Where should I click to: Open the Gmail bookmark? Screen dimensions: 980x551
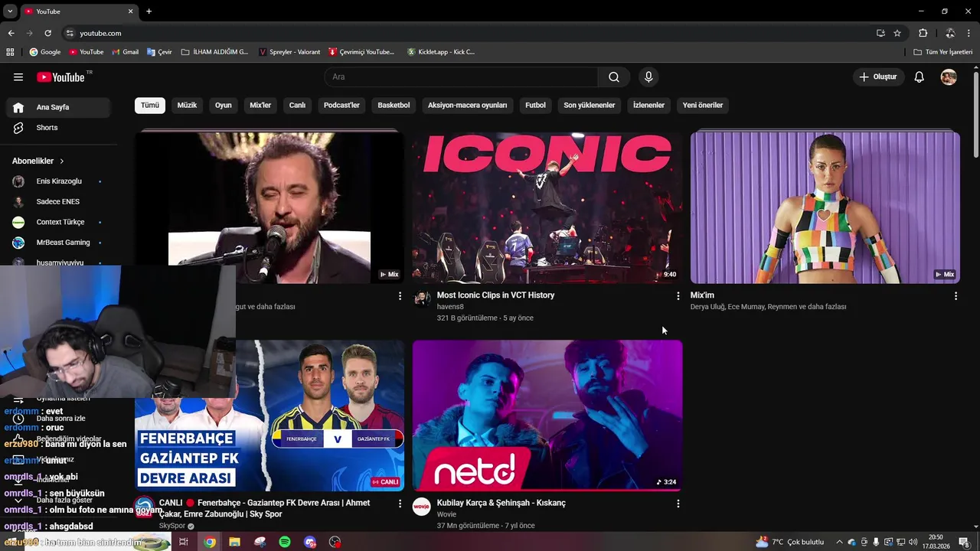coord(126,52)
